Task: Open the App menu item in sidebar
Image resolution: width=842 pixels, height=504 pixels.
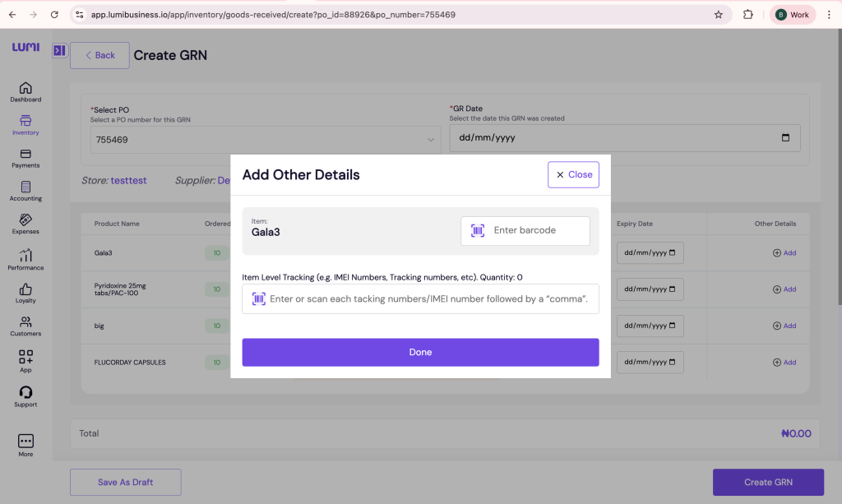Action: (x=25, y=360)
